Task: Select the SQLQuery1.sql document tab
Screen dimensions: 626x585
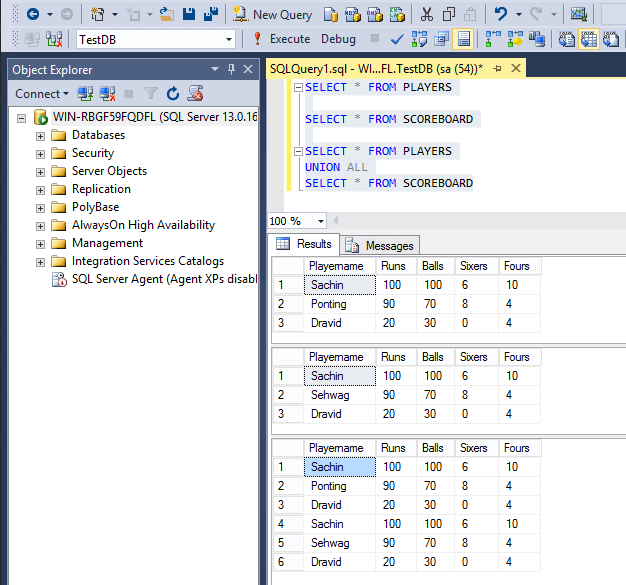Action: pyautogui.click(x=376, y=69)
